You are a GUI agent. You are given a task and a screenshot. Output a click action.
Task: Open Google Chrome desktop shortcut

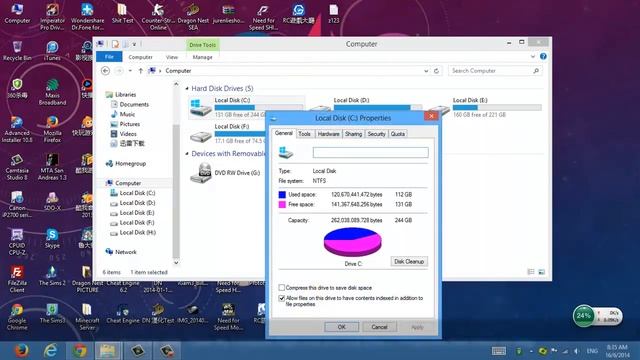coord(17,317)
